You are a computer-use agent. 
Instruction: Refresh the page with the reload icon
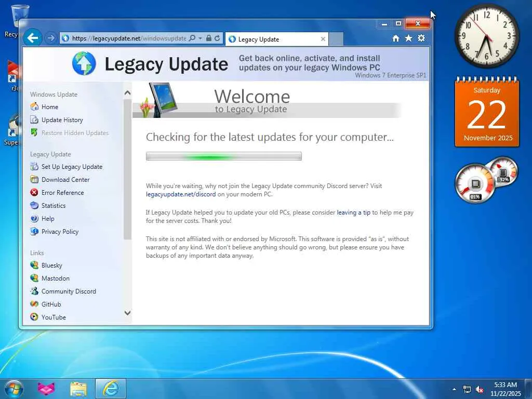coord(217,38)
